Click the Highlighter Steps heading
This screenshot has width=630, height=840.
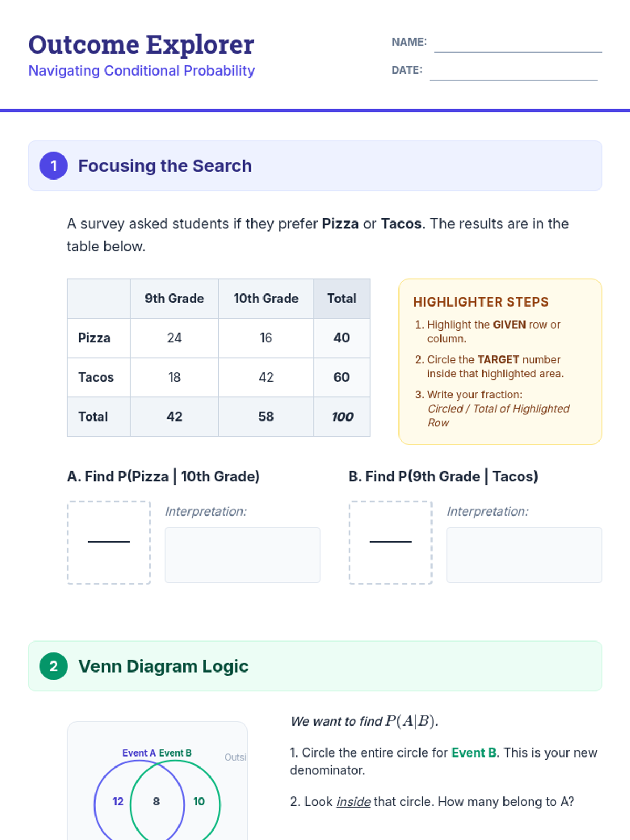coord(481,302)
